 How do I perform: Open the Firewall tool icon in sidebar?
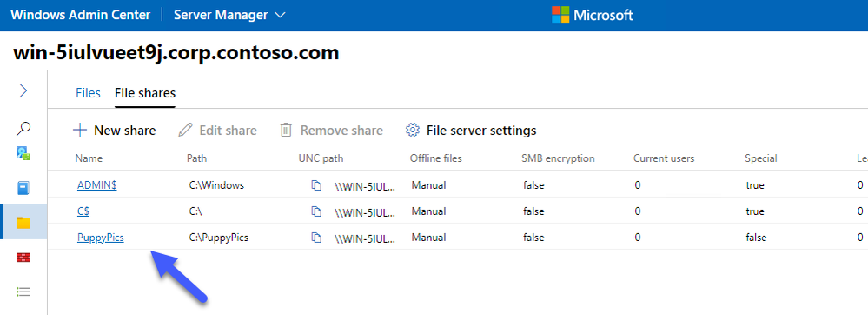(x=23, y=257)
